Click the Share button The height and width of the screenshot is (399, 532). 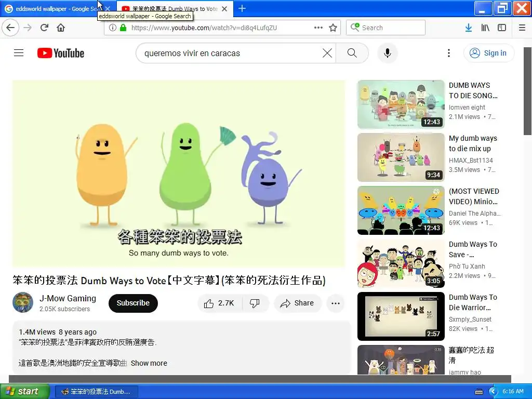coord(298,303)
